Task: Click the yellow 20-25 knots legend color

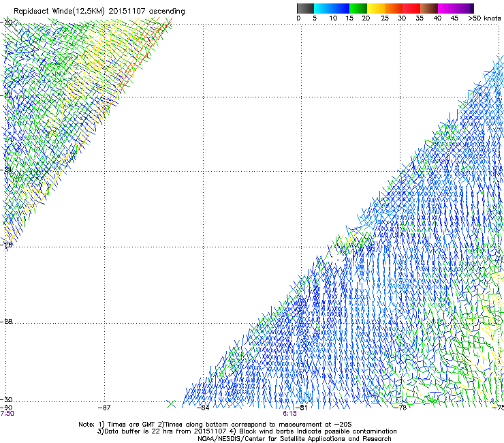Action: [376, 8]
